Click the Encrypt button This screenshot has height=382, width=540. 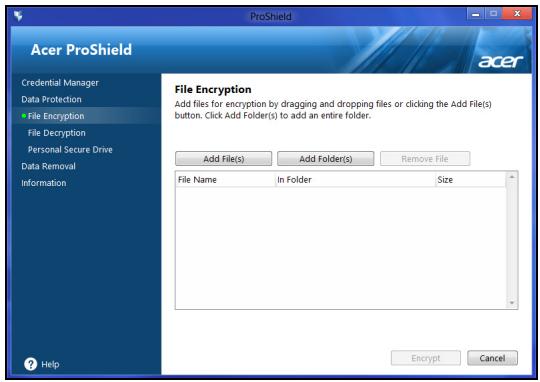click(x=426, y=358)
